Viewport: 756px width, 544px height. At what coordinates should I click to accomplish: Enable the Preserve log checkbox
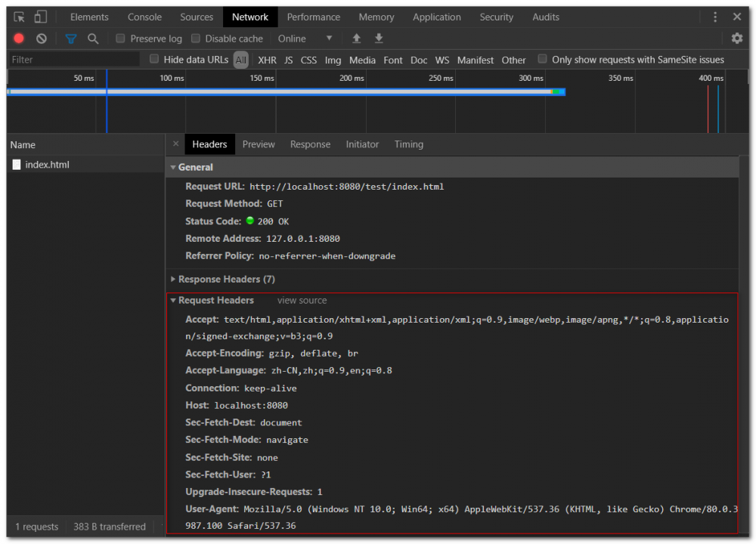pos(120,39)
